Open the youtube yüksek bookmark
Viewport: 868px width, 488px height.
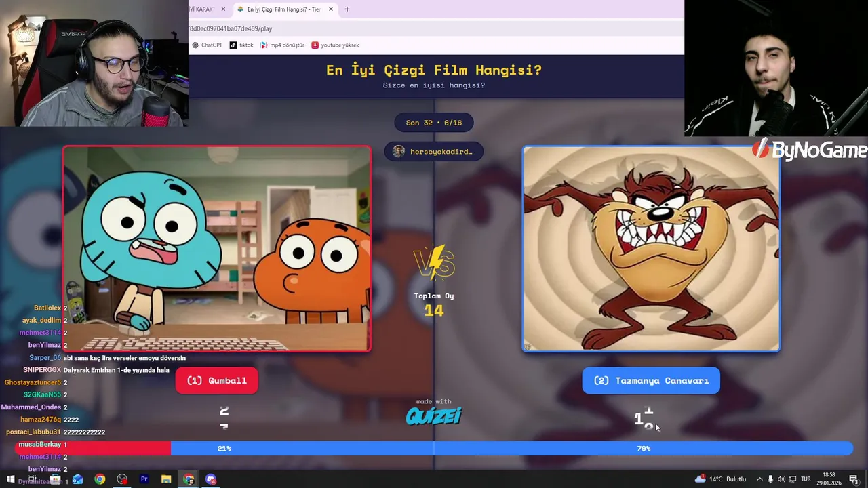pyautogui.click(x=335, y=45)
